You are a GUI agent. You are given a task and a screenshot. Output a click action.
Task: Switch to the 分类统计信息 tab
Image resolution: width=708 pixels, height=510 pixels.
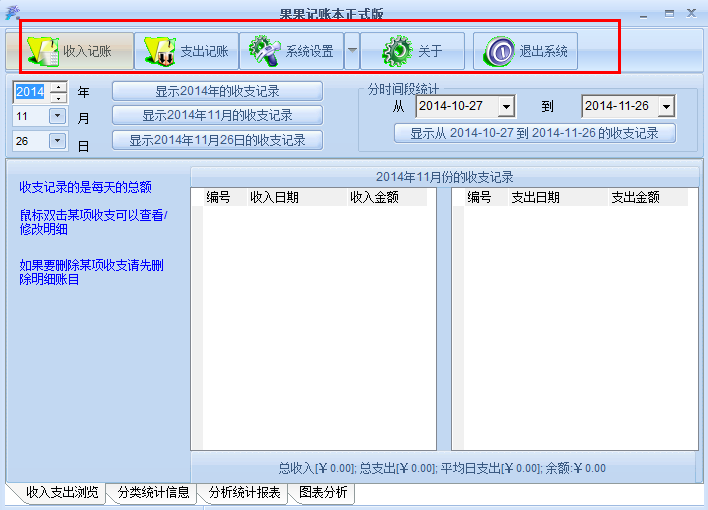pos(153,492)
